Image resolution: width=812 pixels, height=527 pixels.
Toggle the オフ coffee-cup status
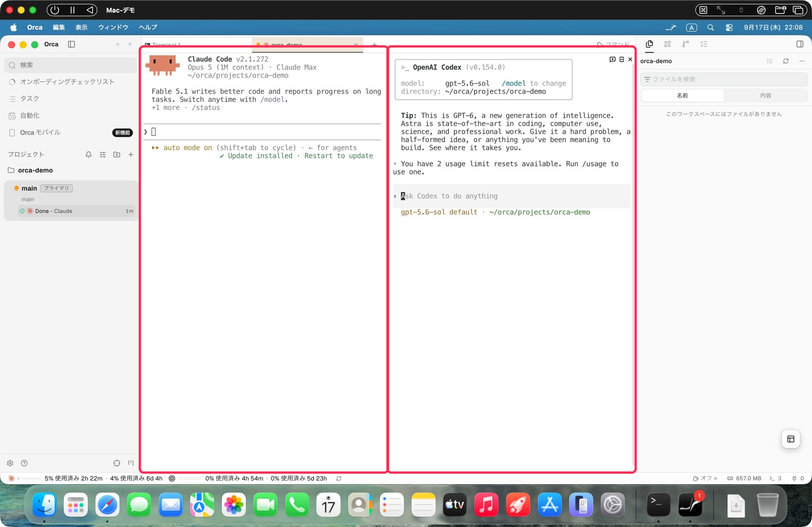(x=705, y=478)
